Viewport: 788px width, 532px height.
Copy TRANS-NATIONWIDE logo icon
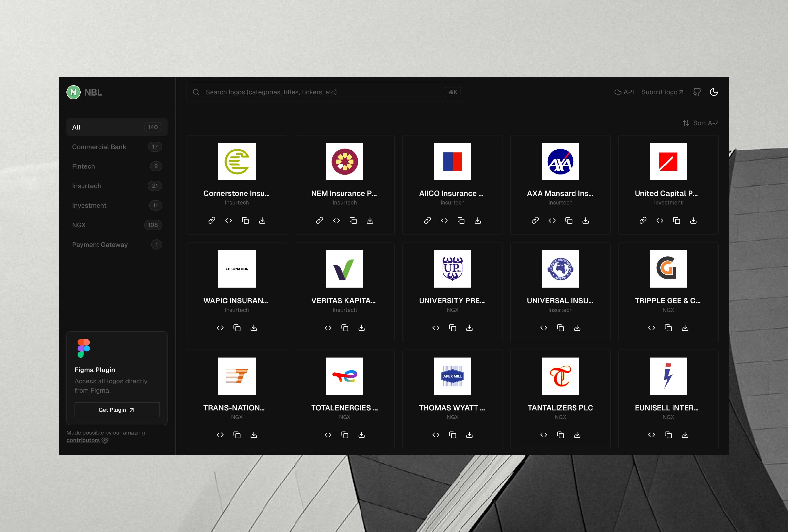[237, 435]
